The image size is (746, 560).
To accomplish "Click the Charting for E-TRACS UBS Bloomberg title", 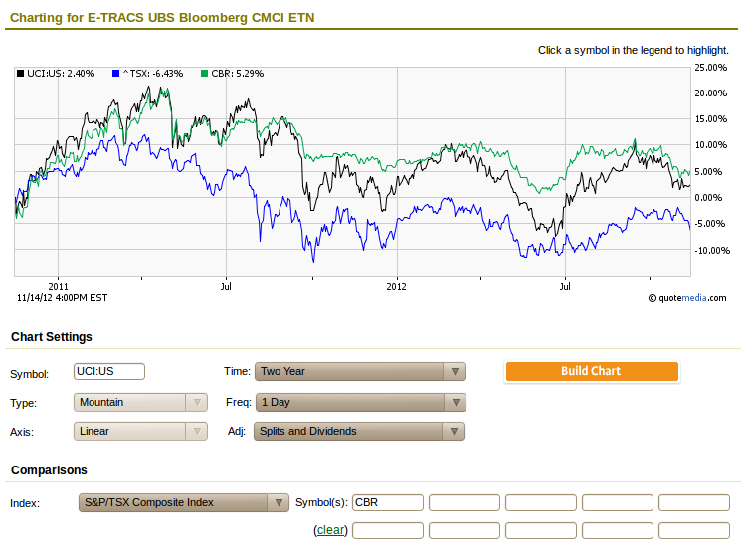I will pyautogui.click(x=162, y=18).
